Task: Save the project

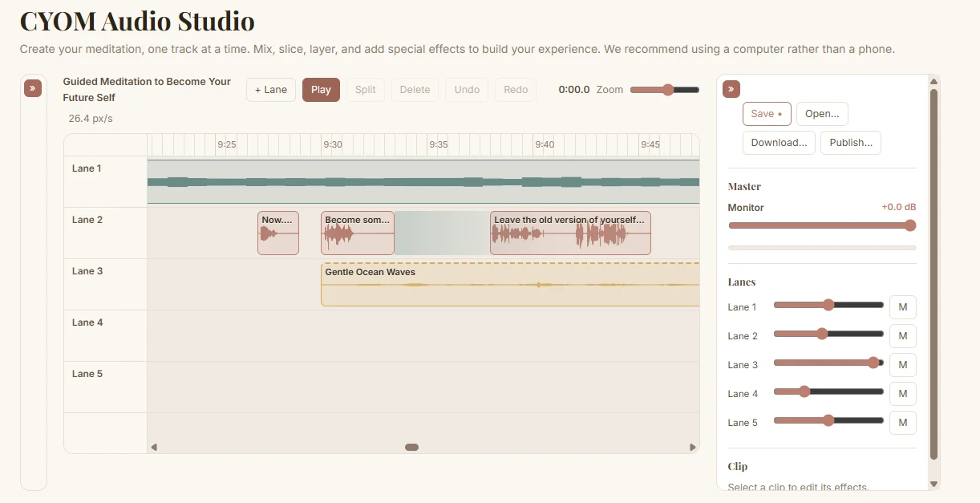Action: [767, 114]
